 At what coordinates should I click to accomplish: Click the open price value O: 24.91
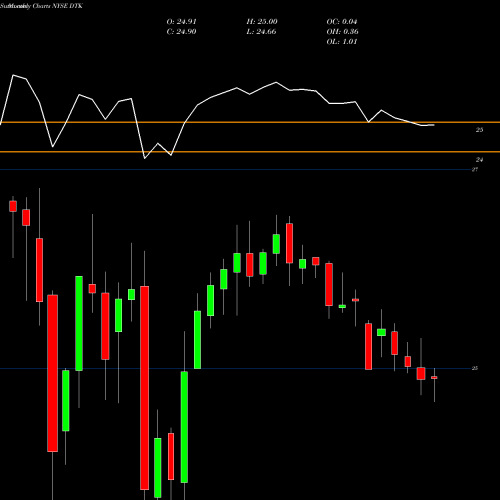point(181,22)
